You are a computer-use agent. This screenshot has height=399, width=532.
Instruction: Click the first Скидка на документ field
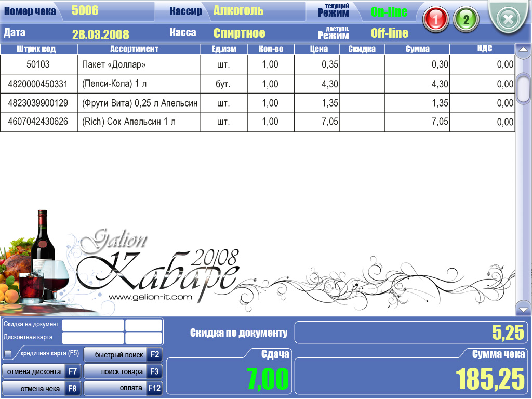[93, 325]
